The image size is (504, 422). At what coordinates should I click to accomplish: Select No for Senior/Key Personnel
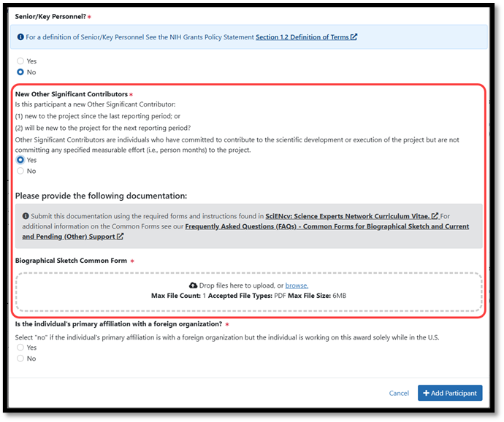point(20,72)
